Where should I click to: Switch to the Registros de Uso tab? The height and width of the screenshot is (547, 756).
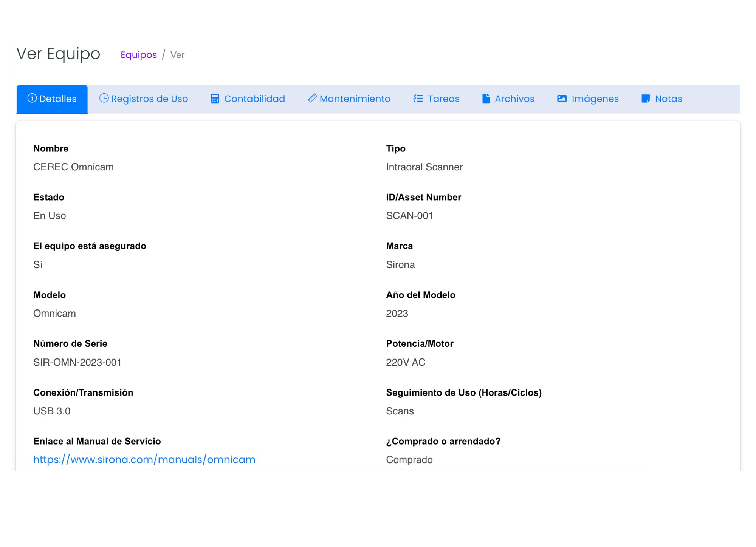pyautogui.click(x=149, y=99)
